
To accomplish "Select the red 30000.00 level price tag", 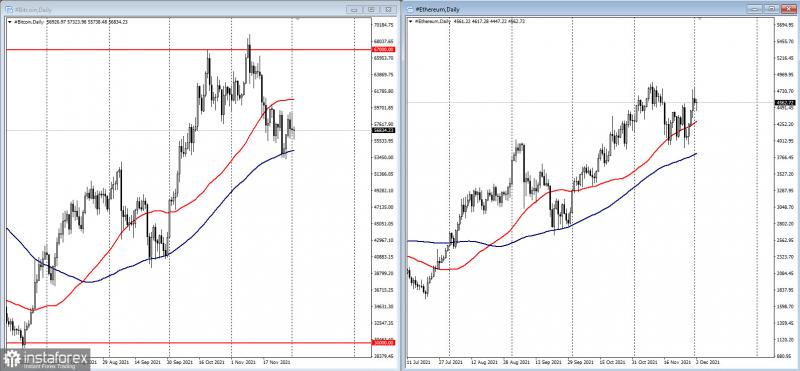I will pos(384,342).
